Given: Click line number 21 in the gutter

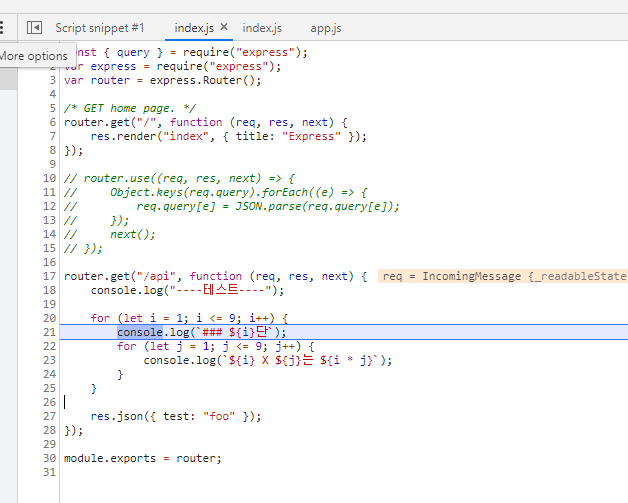Looking at the screenshot, I should click(x=50, y=332).
